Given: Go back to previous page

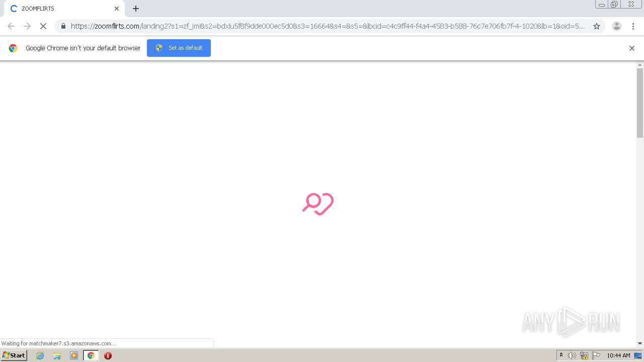Looking at the screenshot, I should [x=11, y=26].
